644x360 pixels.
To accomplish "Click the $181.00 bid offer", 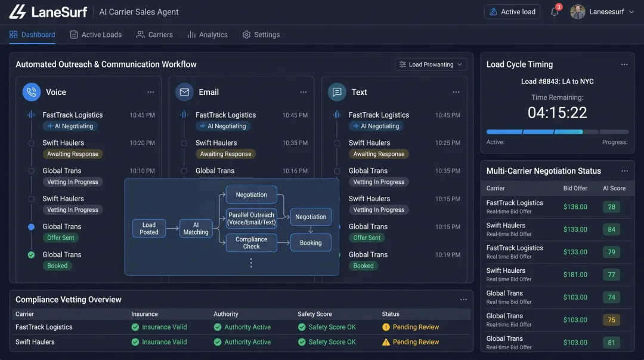I will 575,275.
